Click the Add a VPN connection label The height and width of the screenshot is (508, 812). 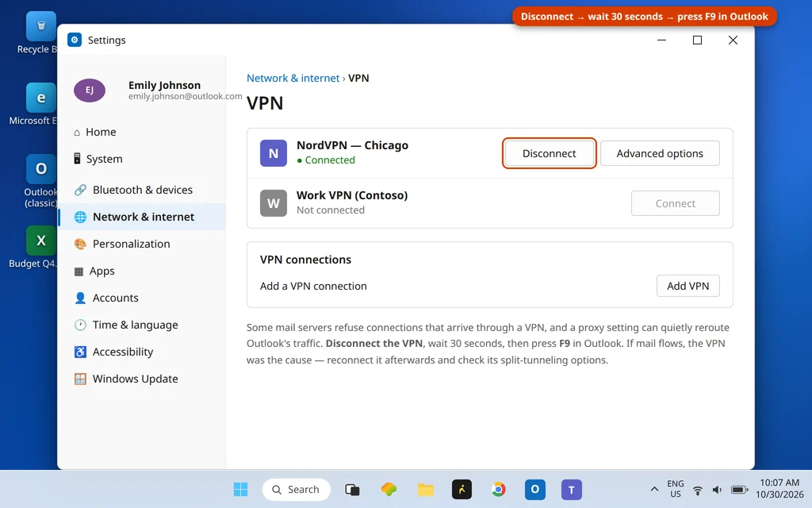pos(313,286)
